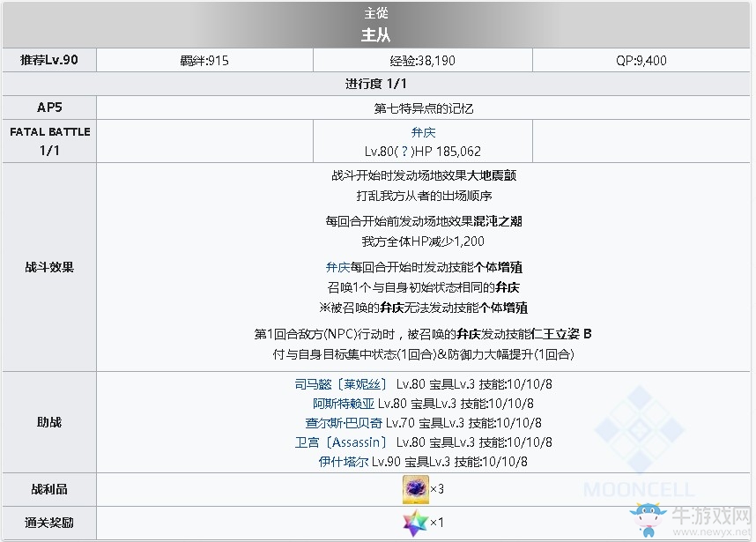756x542 pixels.
Task: Select the 主从 quest title header
Action: 375,34
